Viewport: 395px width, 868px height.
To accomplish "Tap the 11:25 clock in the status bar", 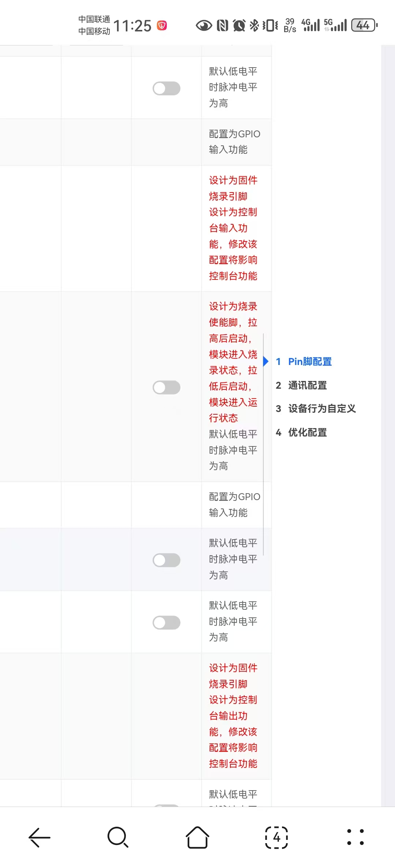I will click(x=132, y=25).
